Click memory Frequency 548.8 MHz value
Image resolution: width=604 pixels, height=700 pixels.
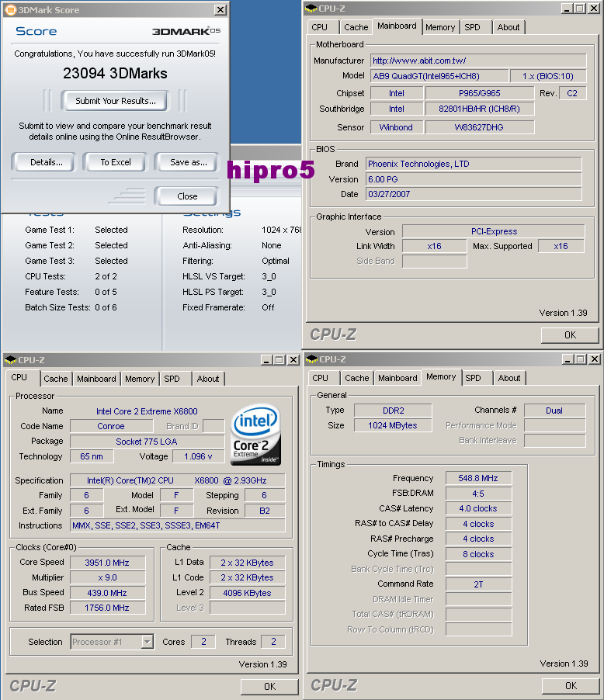(x=478, y=478)
